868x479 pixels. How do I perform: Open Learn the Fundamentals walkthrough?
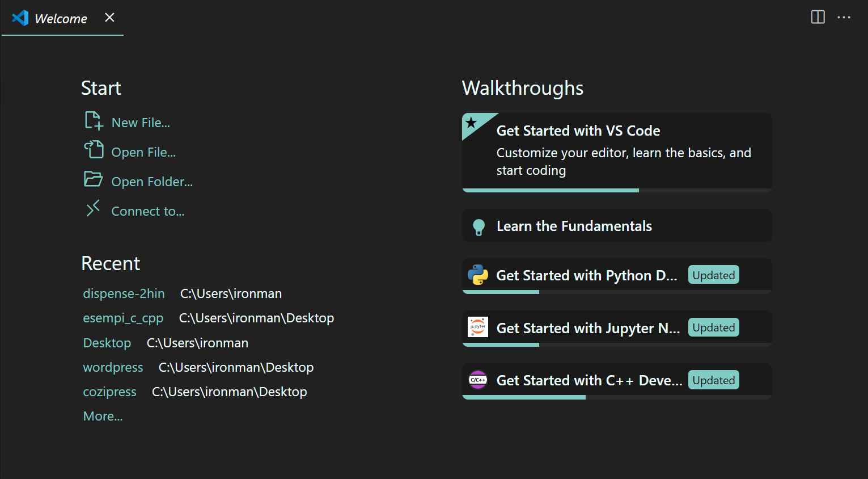click(x=617, y=226)
